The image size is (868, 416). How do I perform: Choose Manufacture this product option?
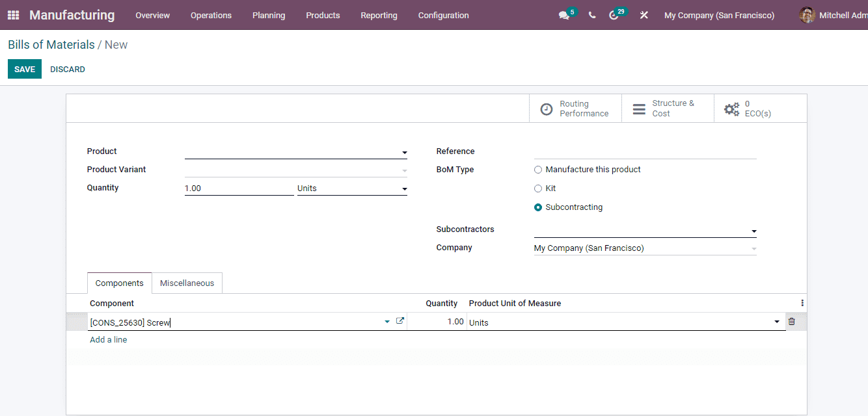(x=539, y=170)
